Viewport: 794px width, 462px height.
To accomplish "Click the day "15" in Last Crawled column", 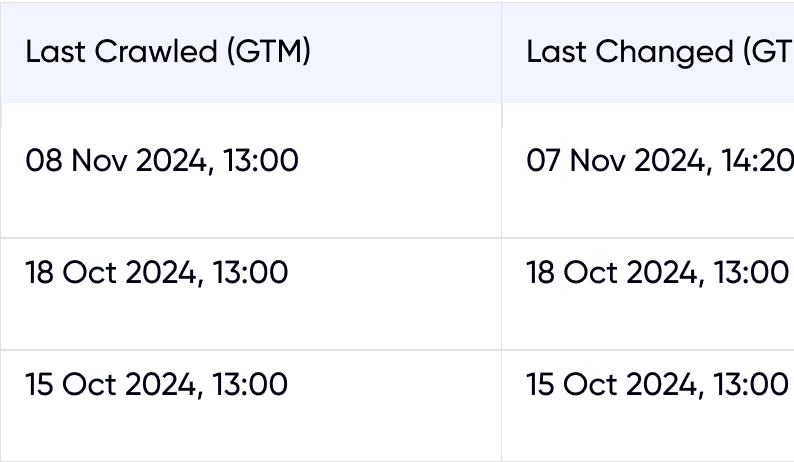I will (x=41, y=384).
